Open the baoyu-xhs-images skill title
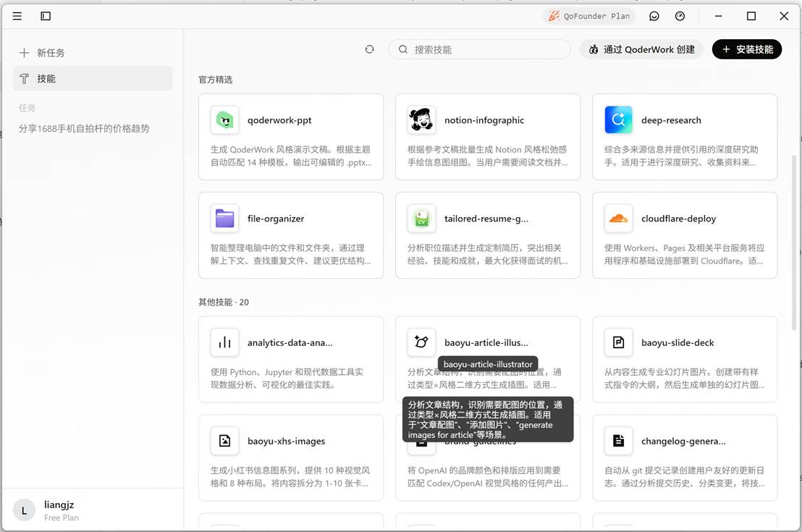Viewport: 802px width, 532px height. tap(286, 441)
